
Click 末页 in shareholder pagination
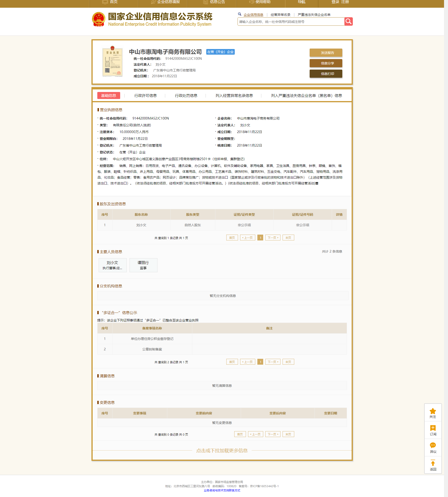point(288,238)
